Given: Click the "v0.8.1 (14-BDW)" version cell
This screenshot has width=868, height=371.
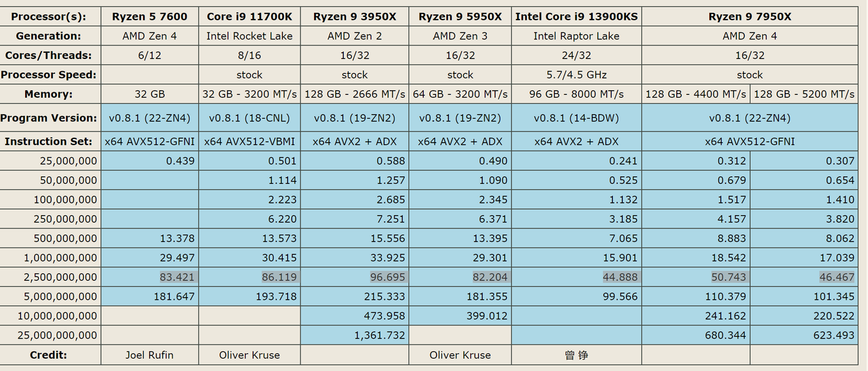Looking at the screenshot, I should 576,117.
